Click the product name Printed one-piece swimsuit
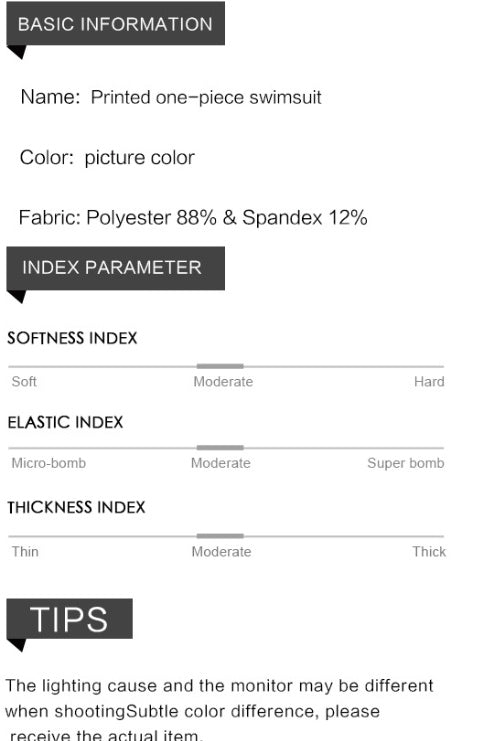 point(206,97)
